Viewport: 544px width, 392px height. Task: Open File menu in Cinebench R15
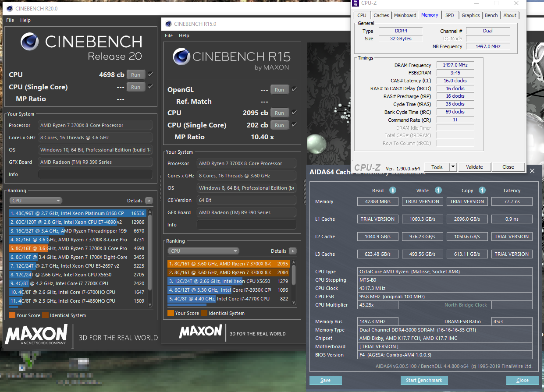point(169,35)
